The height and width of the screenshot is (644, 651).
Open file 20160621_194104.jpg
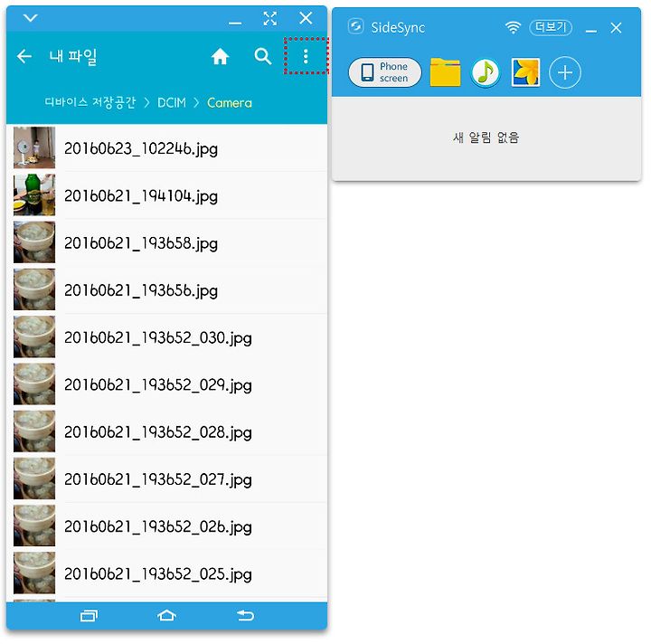(166, 195)
